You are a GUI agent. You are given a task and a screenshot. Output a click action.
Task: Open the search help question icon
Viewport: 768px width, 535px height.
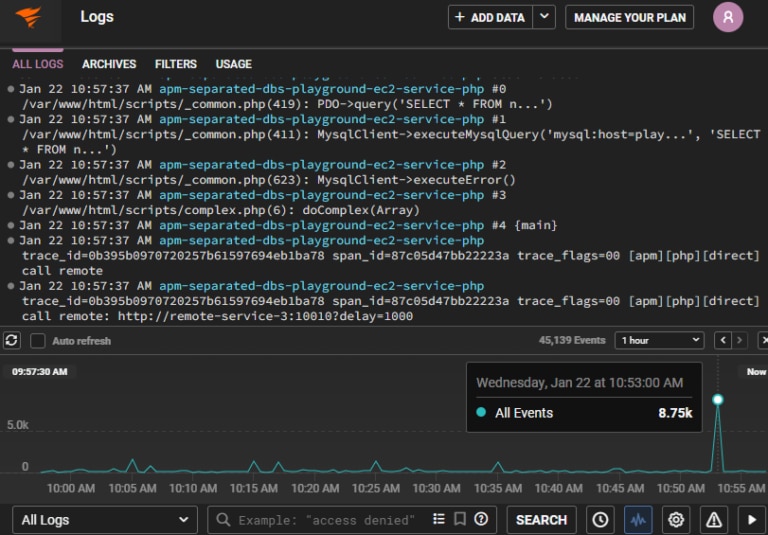tap(481, 519)
